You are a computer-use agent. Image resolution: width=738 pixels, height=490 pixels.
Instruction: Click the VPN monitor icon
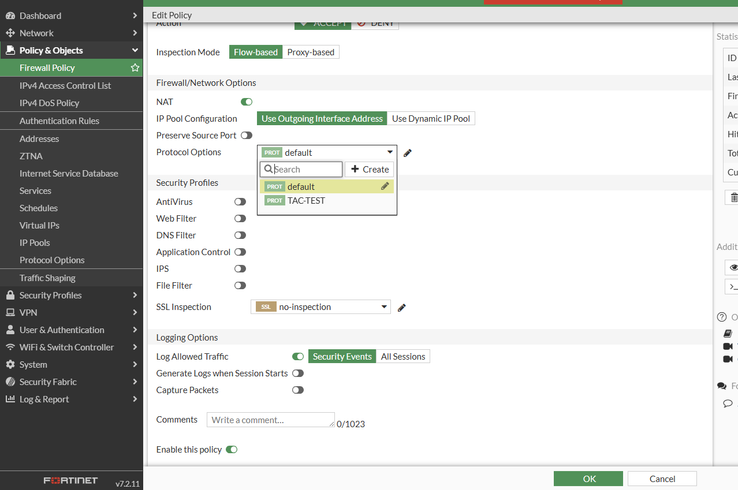click(10, 313)
